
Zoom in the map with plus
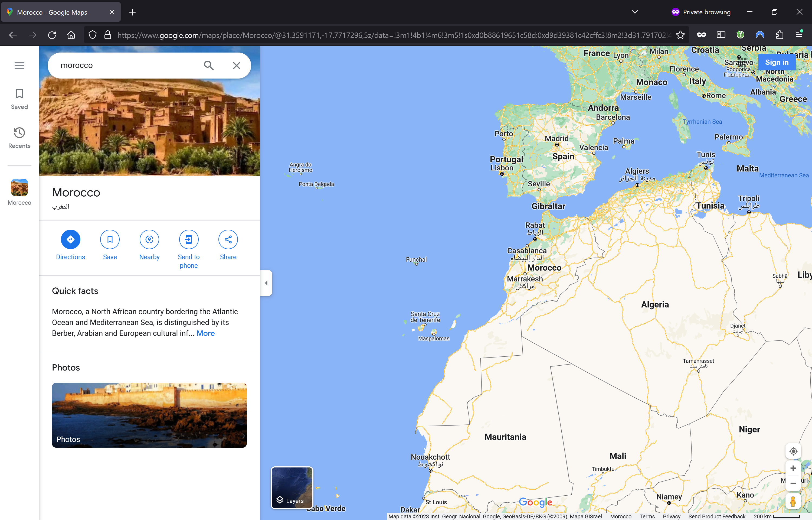tap(793, 468)
